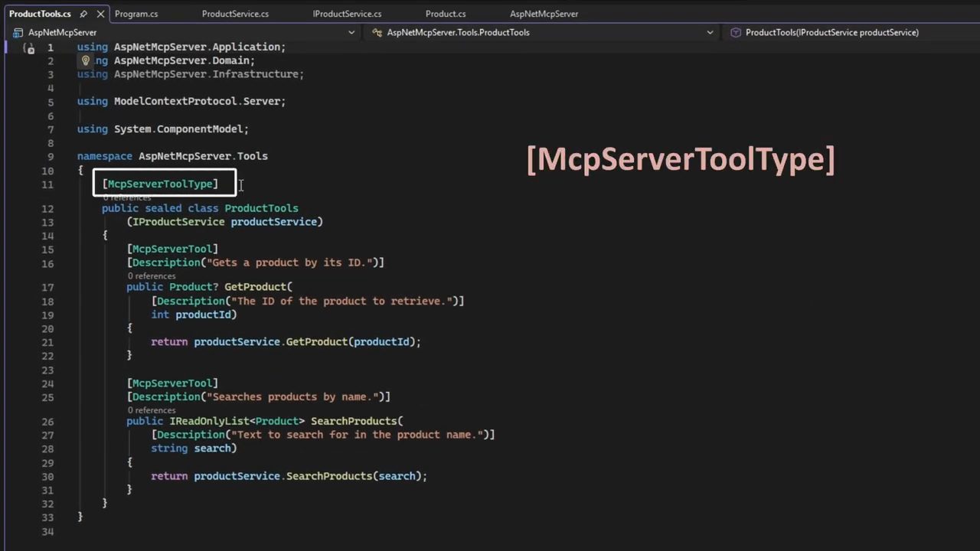
Task: Click the member icon beside ProductTools(IProductService productService)
Action: pos(736,32)
